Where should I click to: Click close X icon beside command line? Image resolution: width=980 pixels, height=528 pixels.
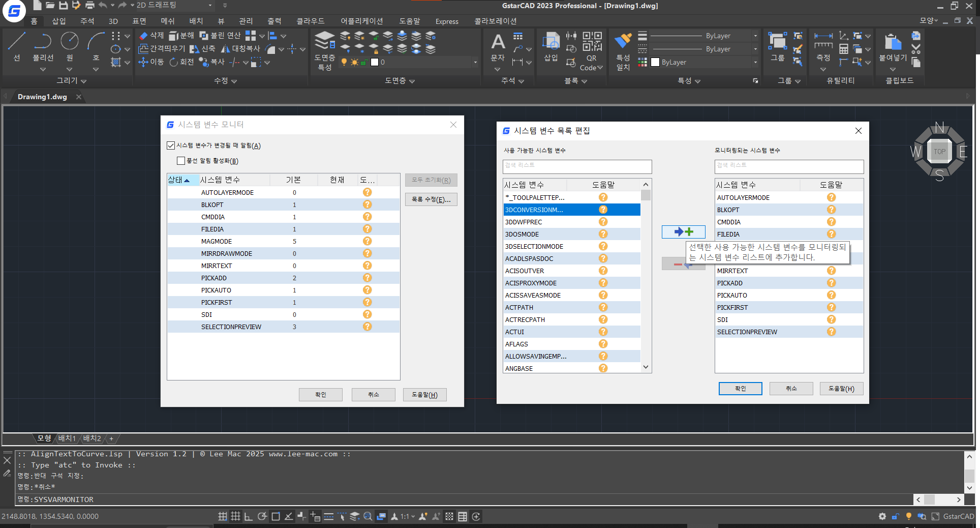(7, 460)
